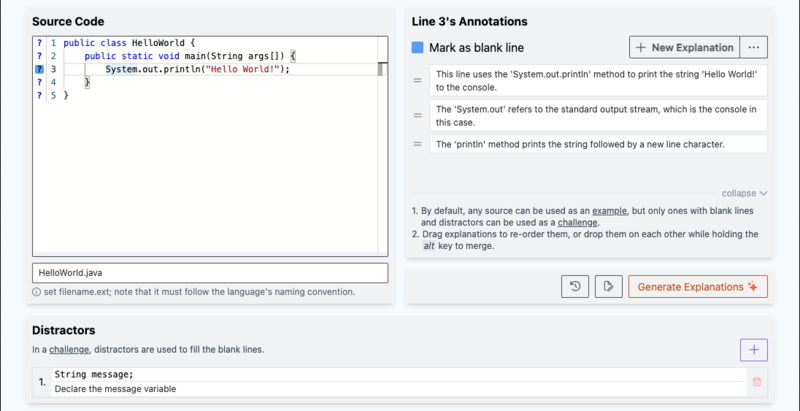
Task: Toggle the Mark as blank line checkbox
Action: (417, 48)
